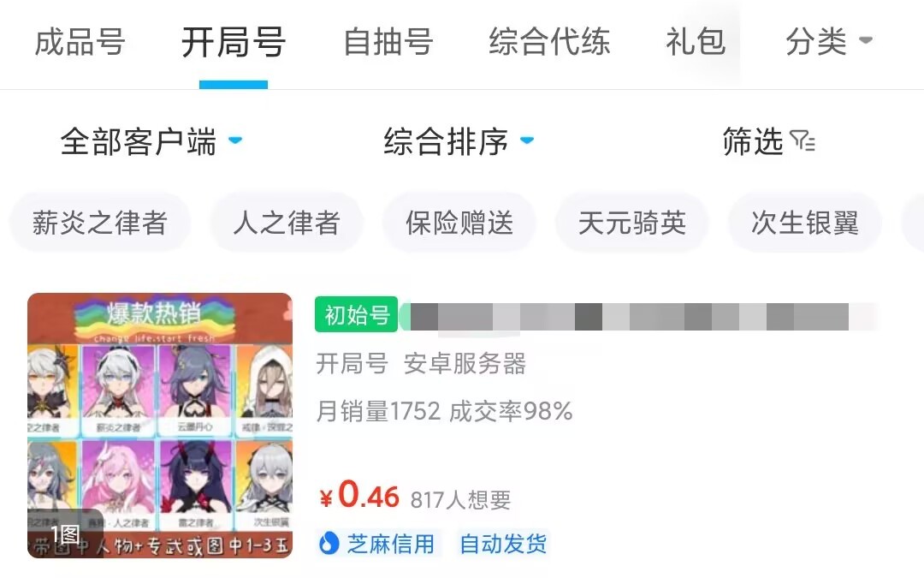
Task: Expand the 分类 category dropdown
Action: coord(829,42)
